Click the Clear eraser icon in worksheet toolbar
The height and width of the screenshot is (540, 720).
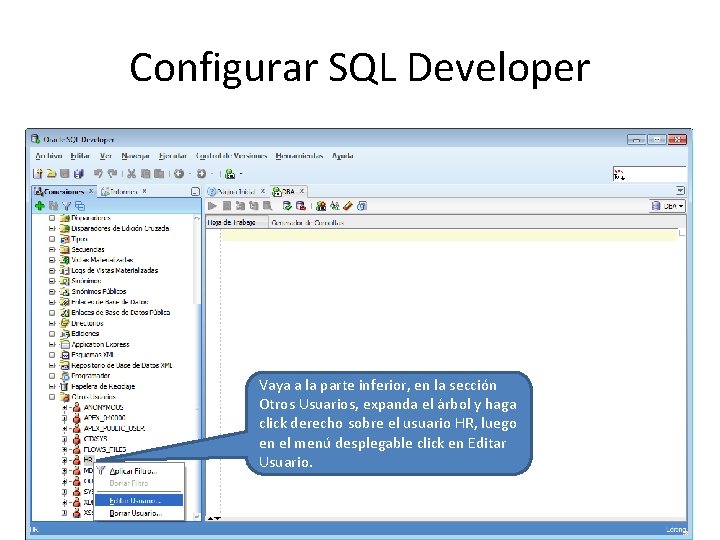tap(348, 206)
